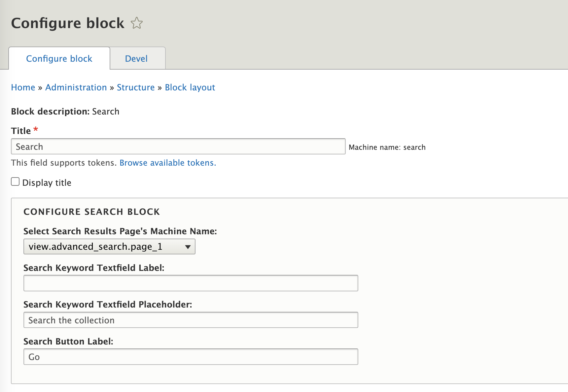
Task: Focus the Search Button Label input containing Go
Action: tap(191, 357)
